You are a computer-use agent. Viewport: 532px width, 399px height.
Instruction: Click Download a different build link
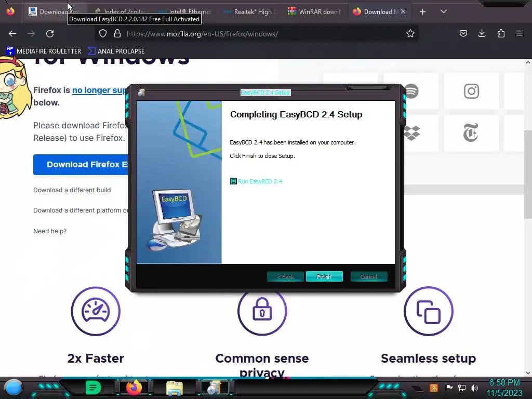(72, 190)
